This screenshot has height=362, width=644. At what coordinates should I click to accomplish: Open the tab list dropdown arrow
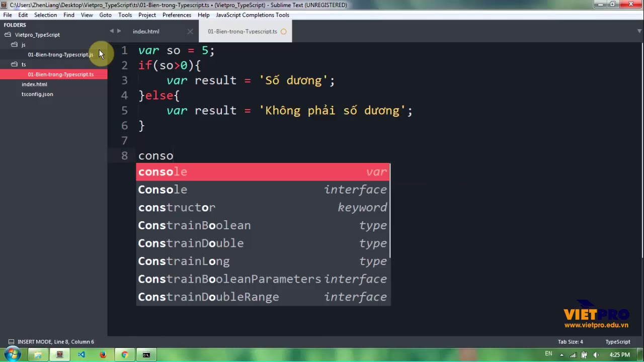pos(639,31)
